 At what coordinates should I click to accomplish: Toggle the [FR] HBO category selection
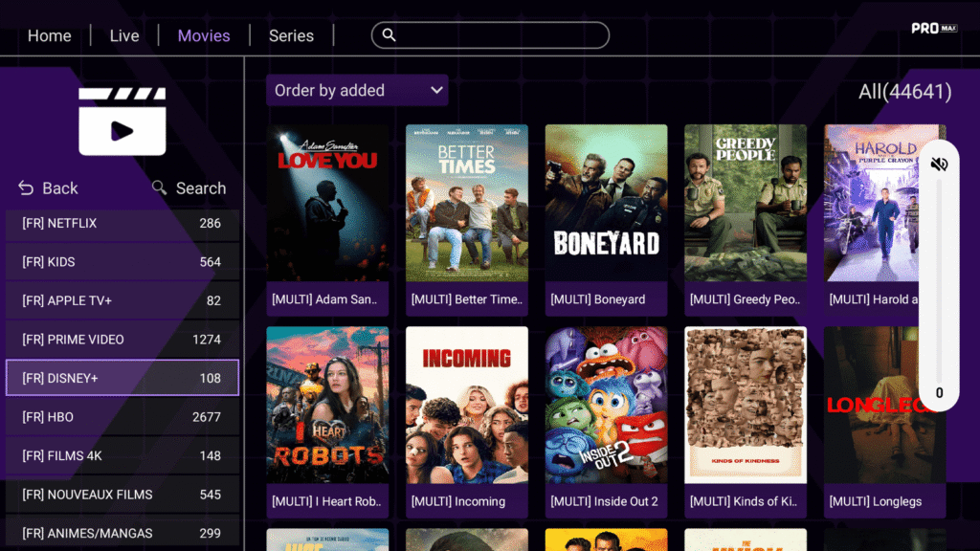coord(122,417)
